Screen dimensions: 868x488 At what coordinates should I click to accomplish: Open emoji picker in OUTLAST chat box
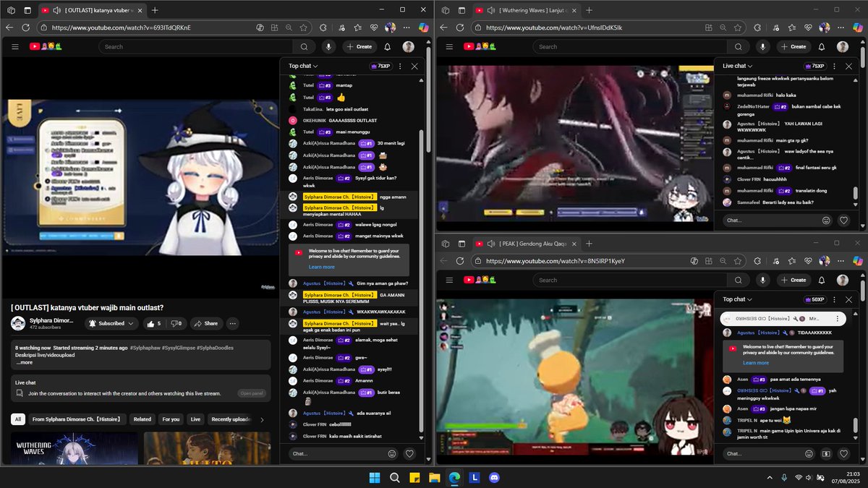tap(392, 454)
